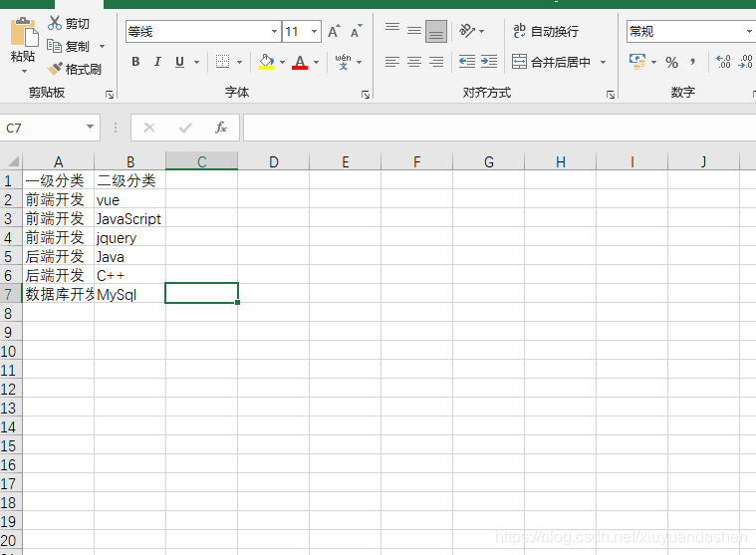756x555 pixels.
Task: Apply percent style format
Action: (x=671, y=62)
